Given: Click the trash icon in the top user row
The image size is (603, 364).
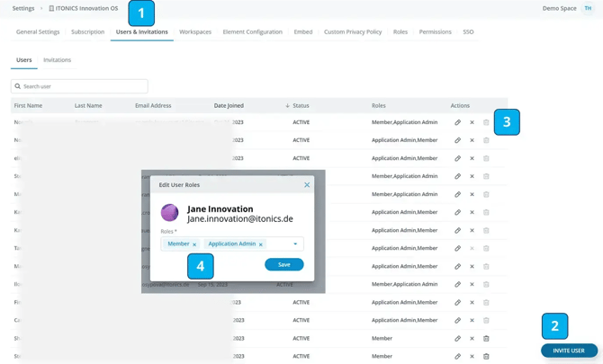Looking at the screenshot, I should click(x=486, y=122).
